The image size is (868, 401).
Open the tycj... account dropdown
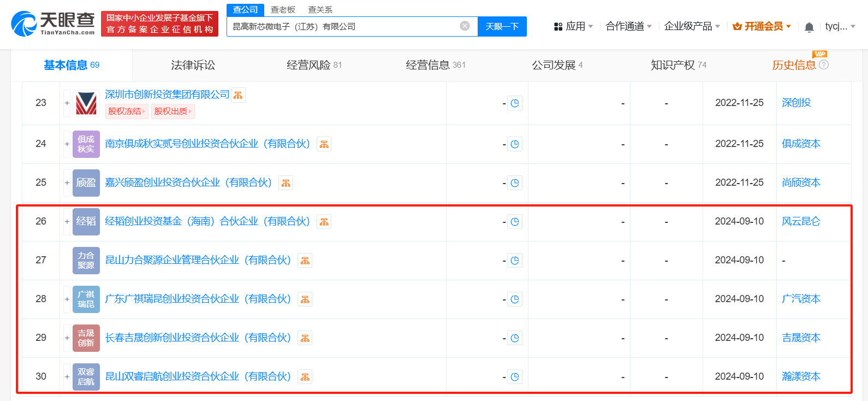(840, 26)
